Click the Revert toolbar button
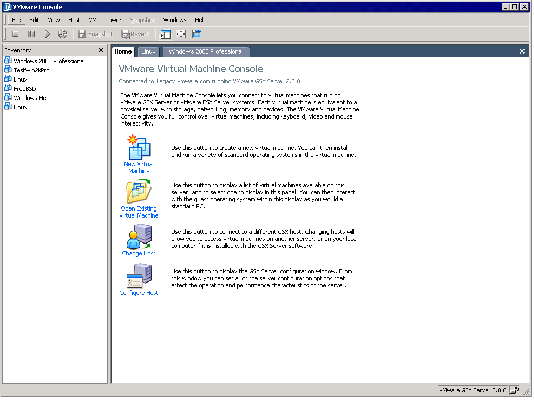The width and height of the screenshot is (534, 400). 136,34
